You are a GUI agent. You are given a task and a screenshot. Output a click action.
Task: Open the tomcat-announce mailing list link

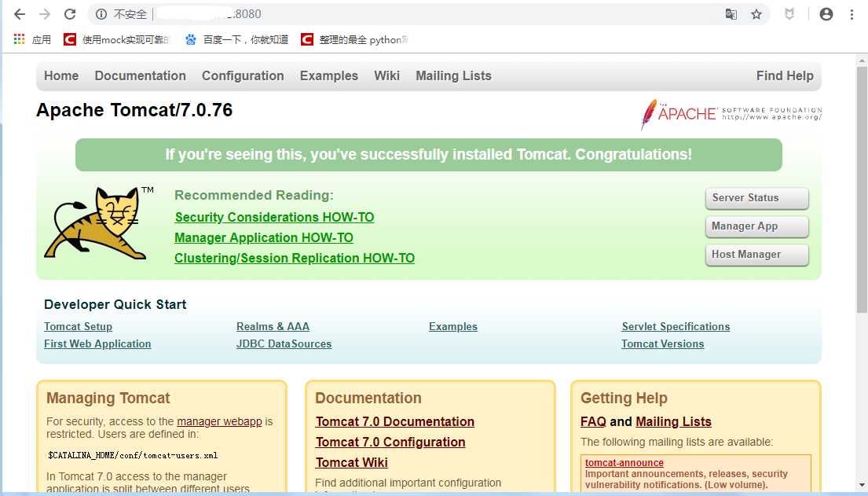[x=624, y=463]
